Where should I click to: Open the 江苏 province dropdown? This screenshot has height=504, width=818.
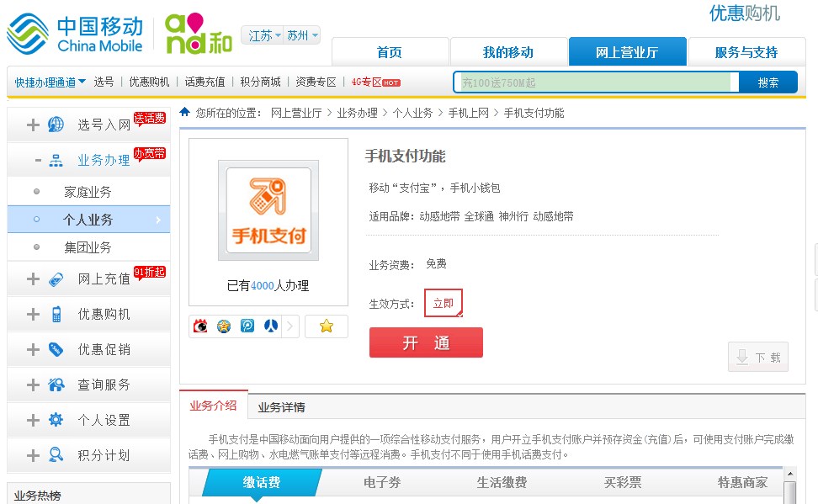click(x=263, y=35)
